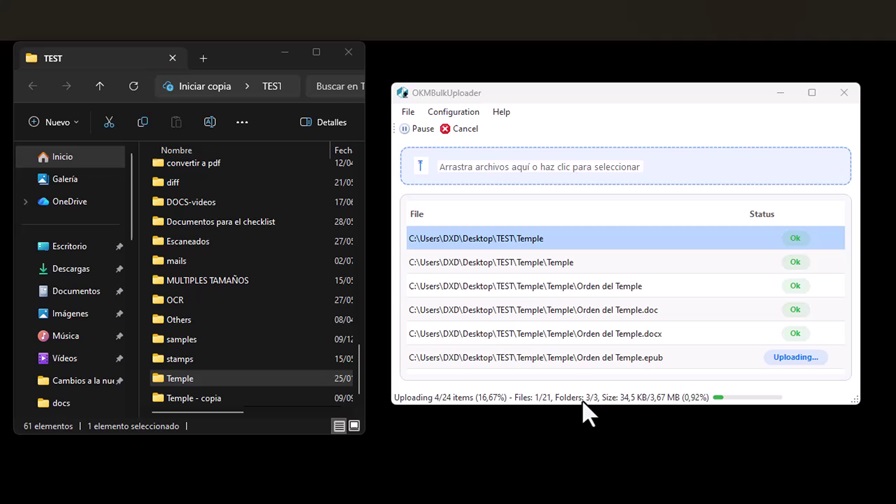The width and height of the screenshot is (896, 504).
Task: Click the OKMBulkUploader title bar app icon
Action: [x=402, y=93]
